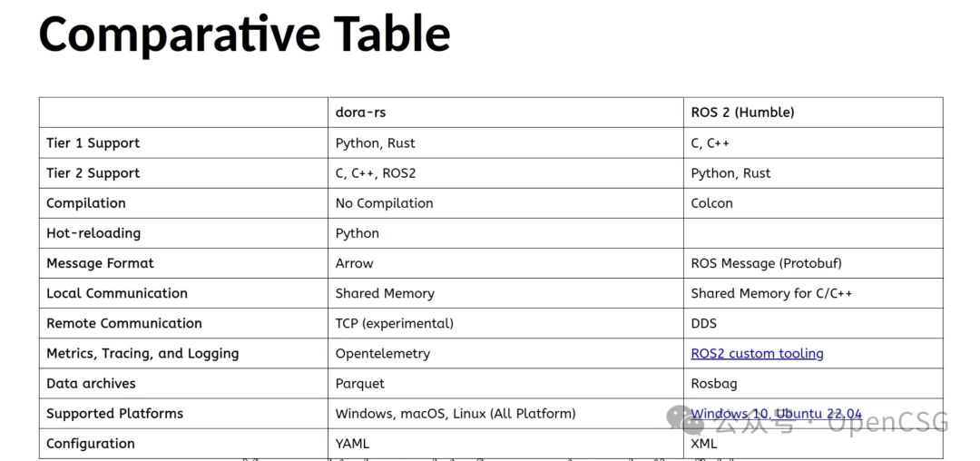The width and height of the screenshot is (980, 461).
Task: Select the Remote Communication row label
Action: tap(124, 322)
